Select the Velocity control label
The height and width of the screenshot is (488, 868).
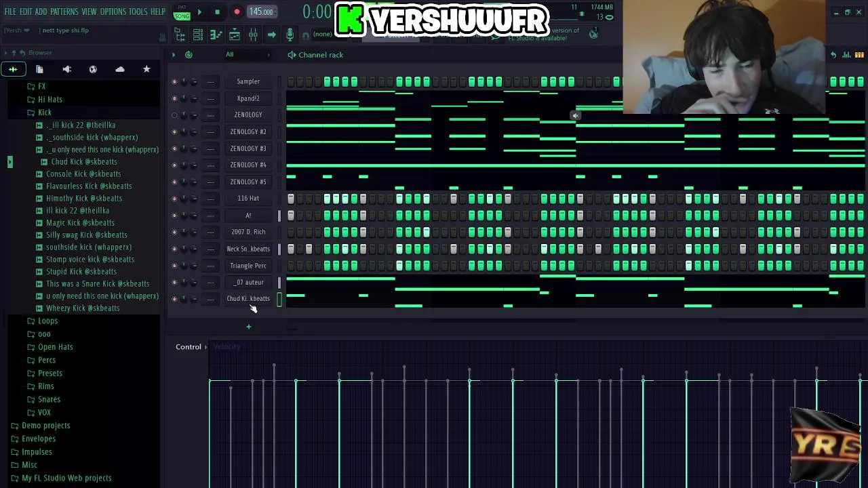click(226, 347)
